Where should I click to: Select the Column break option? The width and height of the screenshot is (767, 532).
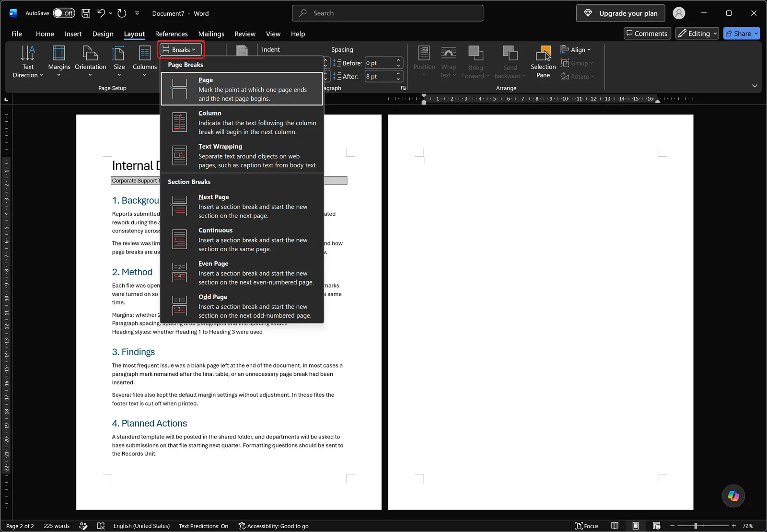[x=242, y=122]
